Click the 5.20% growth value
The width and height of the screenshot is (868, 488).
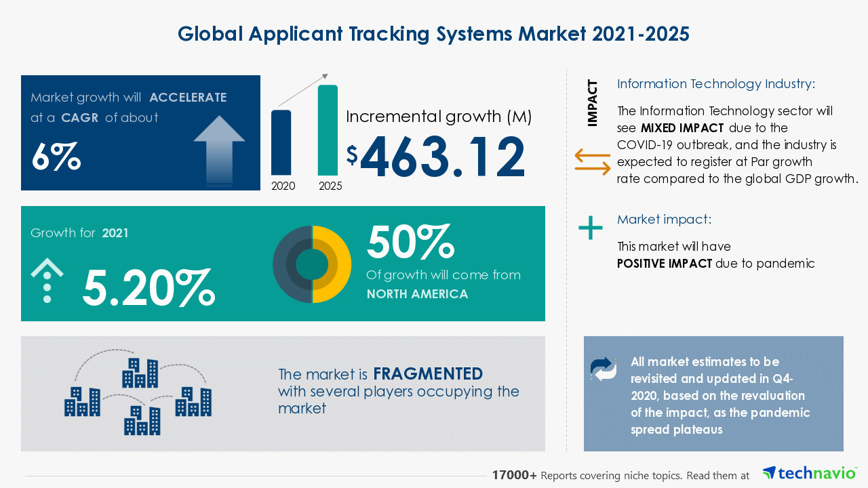[x=149, y=287]
